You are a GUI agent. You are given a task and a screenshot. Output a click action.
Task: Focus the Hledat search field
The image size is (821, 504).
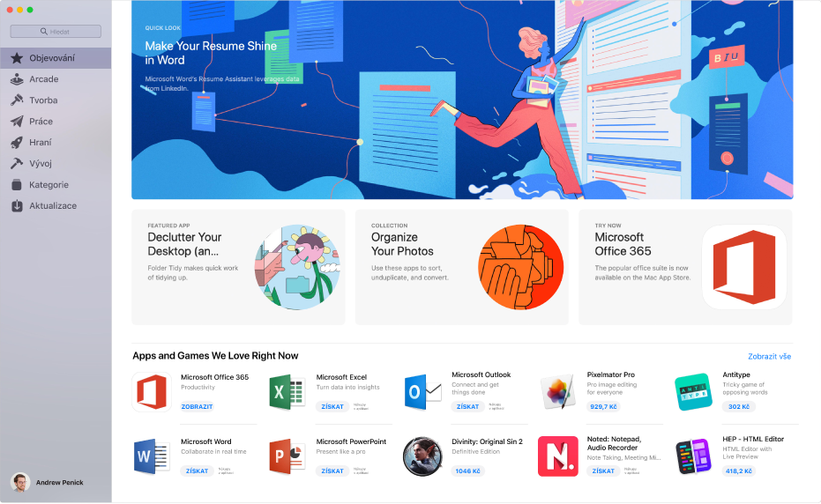point(56,32)
